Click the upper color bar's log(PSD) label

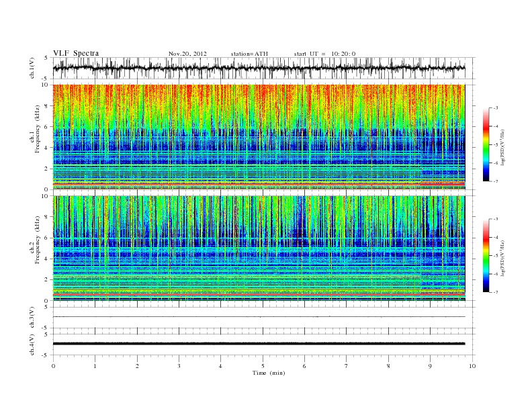point(502,148)
